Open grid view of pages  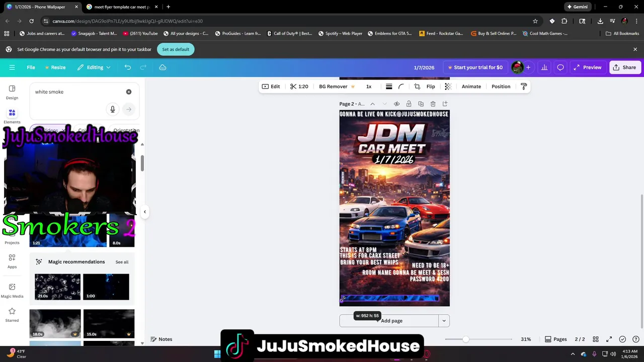pyautogui.click(x=596, y=339)
